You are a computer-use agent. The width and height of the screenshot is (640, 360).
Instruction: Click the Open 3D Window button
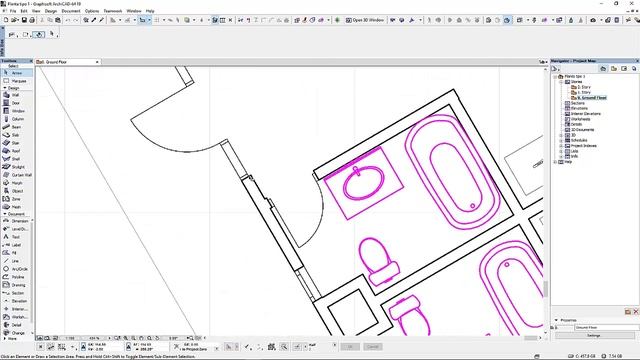click(x=364, y=20)
